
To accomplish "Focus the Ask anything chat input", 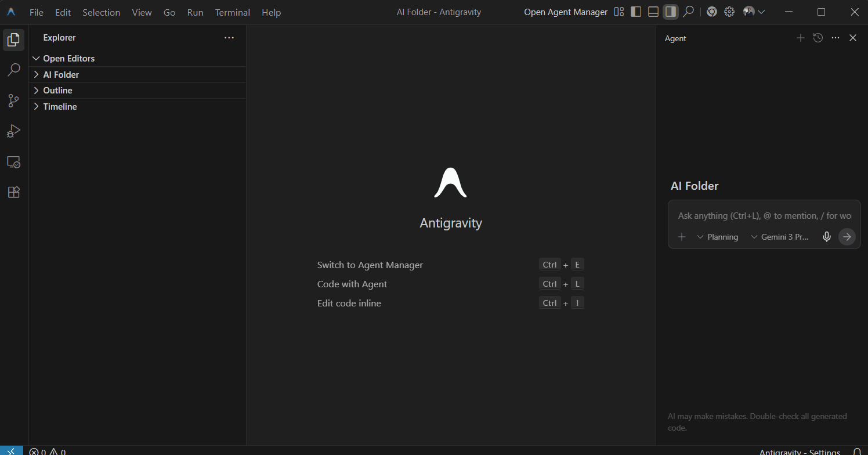I will click(764, 216).
